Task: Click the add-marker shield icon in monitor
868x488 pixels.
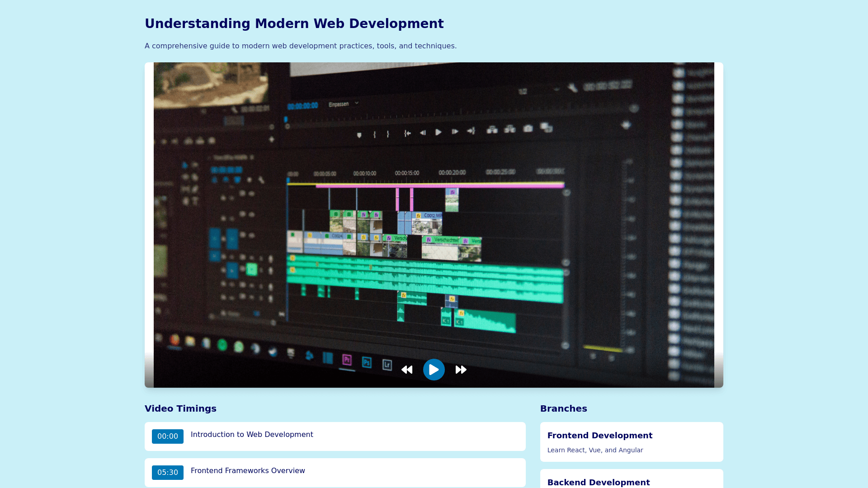Action: 359,135
